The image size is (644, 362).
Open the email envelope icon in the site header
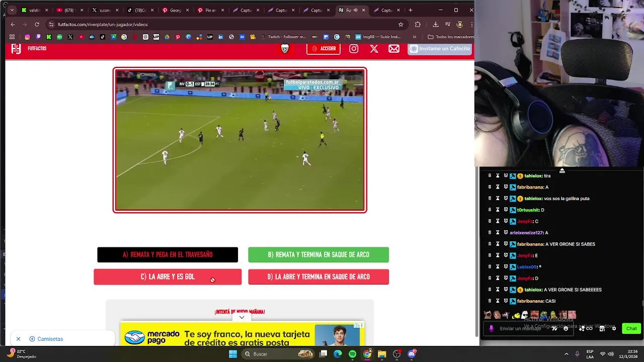pyautogui.click(x=394, y=49)
